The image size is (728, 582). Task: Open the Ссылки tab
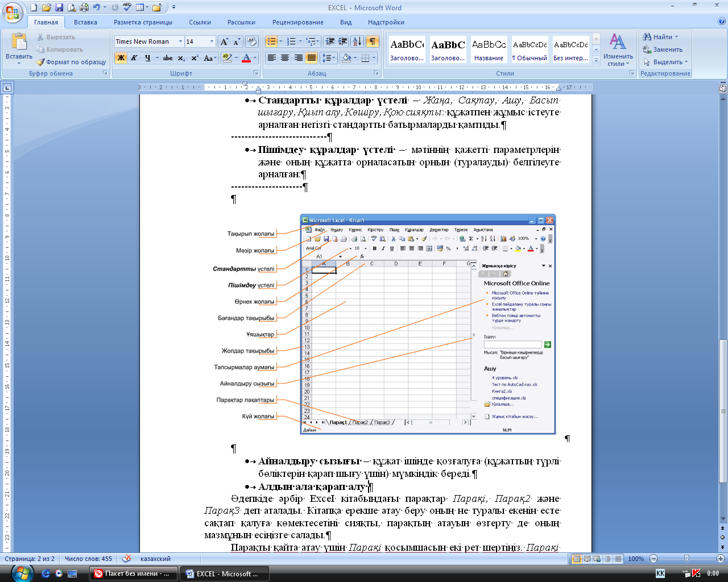pyautogui.click(x=200, y=22)
